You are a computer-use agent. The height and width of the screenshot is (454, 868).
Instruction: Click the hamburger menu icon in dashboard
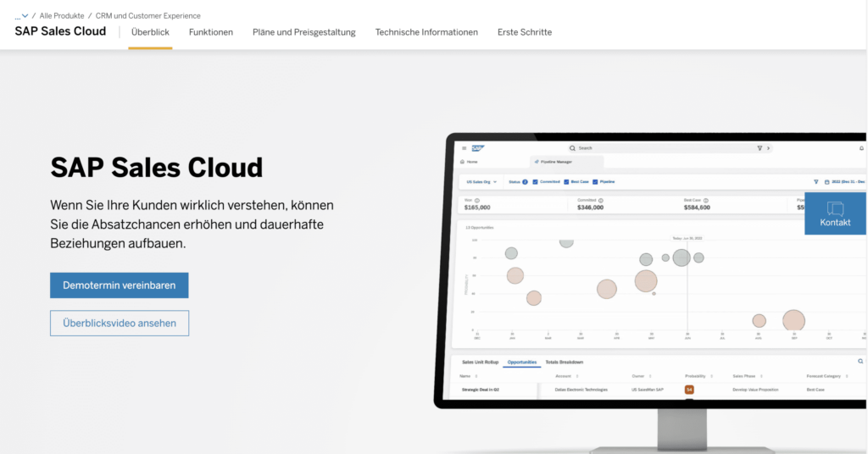point(465,148)
